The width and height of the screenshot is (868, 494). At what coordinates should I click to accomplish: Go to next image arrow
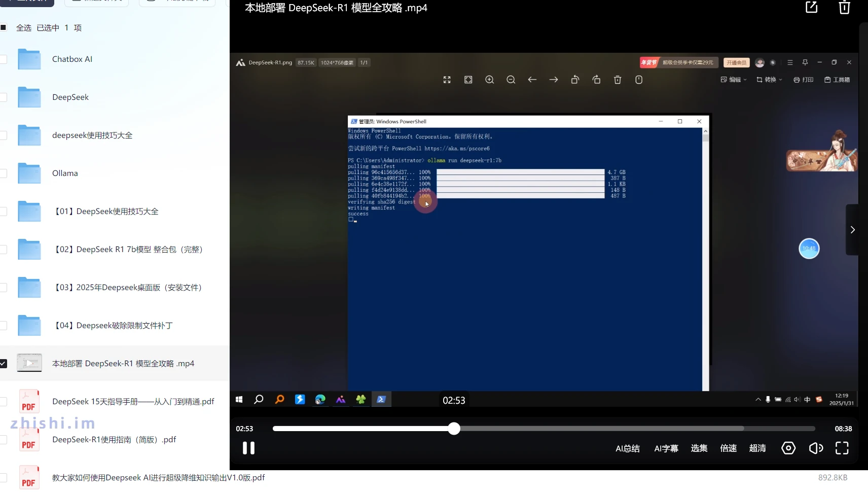point(553,80)
